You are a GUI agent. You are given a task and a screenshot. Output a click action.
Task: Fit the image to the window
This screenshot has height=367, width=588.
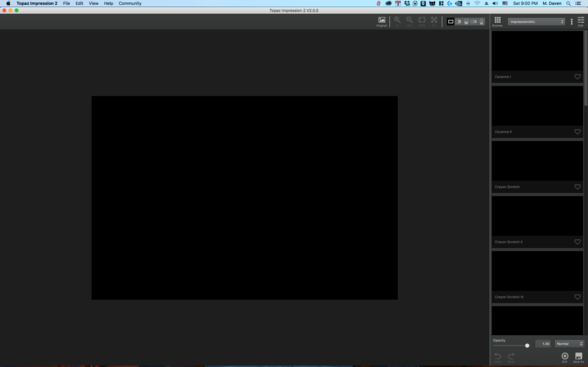click(434, 21)
